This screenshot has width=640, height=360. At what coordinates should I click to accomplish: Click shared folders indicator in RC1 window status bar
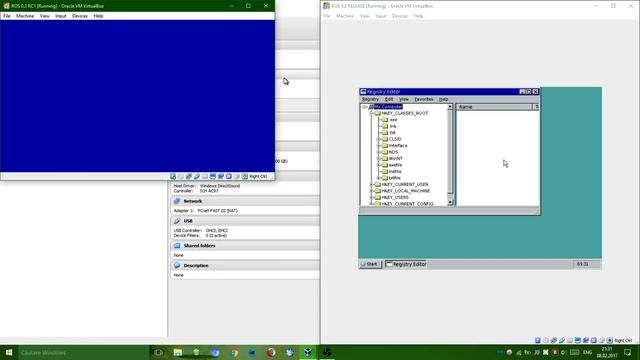[204, 176]
